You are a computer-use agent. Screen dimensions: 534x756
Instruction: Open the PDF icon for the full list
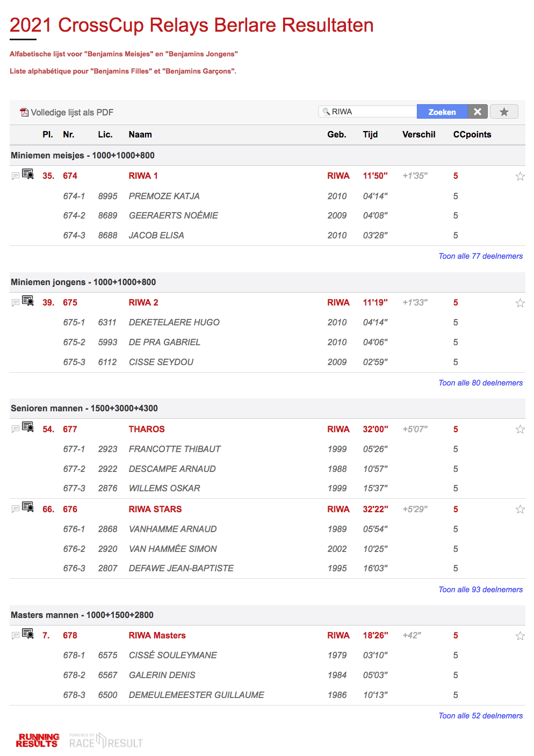[24, 112]
